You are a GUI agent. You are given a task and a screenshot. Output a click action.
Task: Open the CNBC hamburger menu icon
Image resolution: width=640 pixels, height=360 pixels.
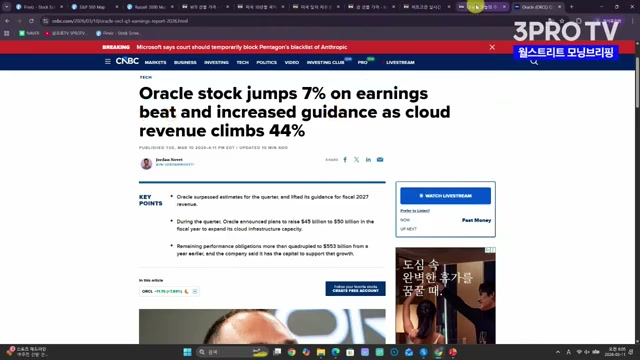click(x=107, y=62)
